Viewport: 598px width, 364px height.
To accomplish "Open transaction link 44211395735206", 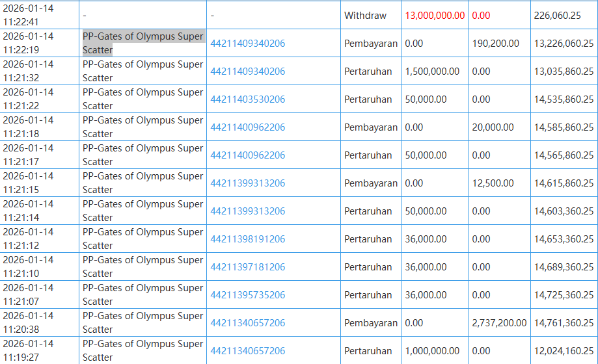I will point(247,295).
